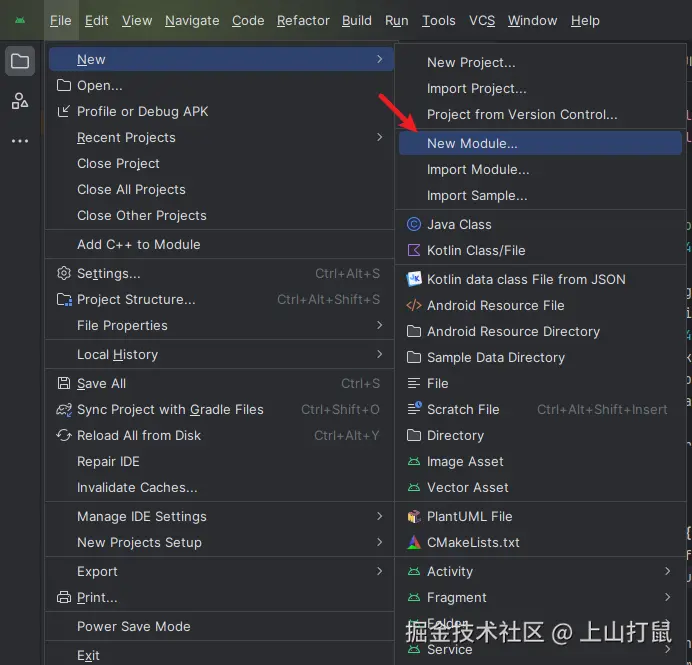Click the CMakeLists.txt triangle icon
The height and width of the screenshot is (665, 692).
coord(414,542)
